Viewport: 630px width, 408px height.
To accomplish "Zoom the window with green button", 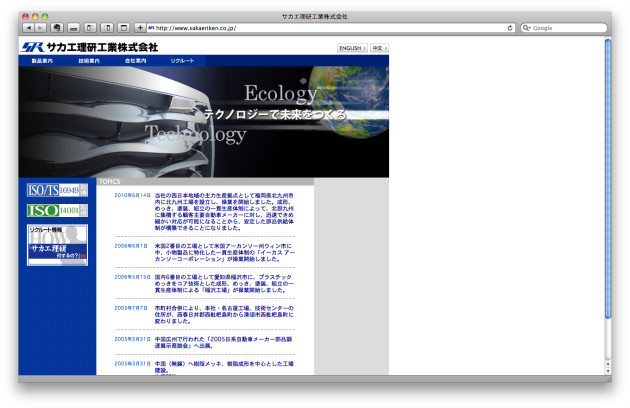I will click(45, 16).
